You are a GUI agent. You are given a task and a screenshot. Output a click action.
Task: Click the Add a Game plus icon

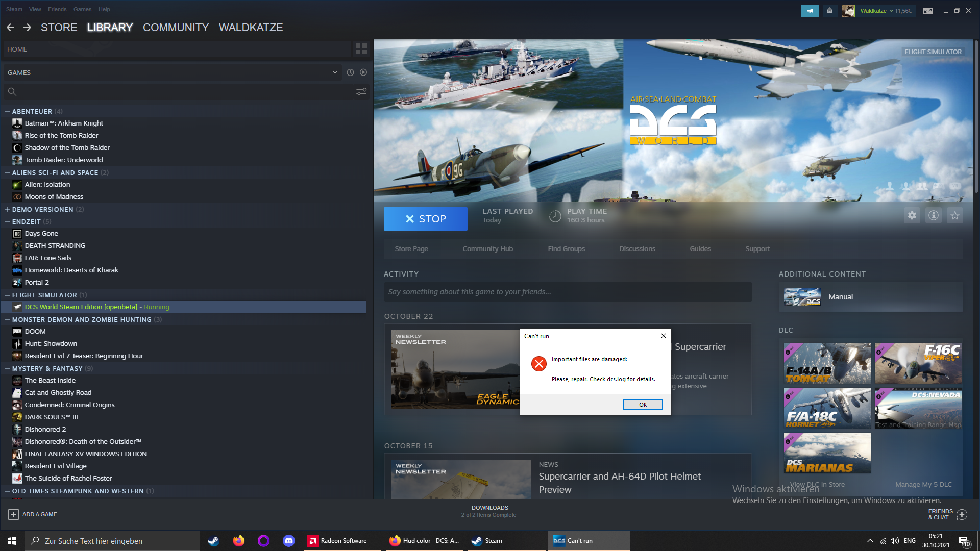tap(14, 514)
